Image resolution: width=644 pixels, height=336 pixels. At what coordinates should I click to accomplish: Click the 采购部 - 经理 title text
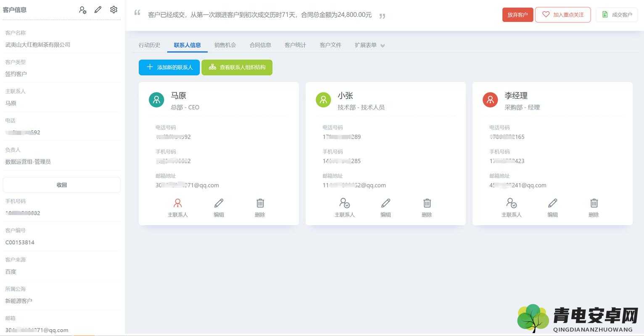click(522, 108)
